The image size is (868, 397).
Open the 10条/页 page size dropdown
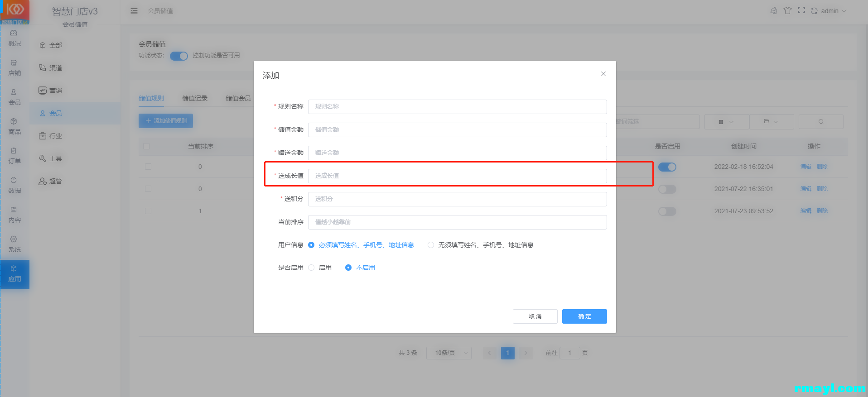[448, 353]
